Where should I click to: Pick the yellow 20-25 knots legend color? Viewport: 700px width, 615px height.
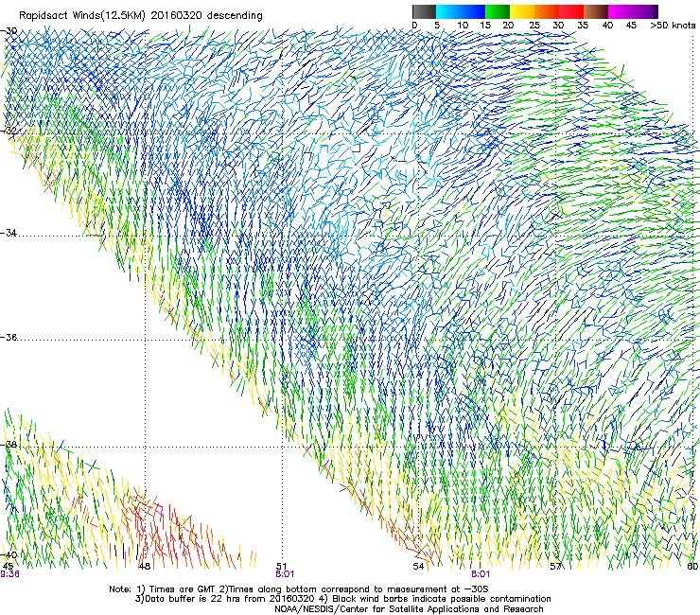tap(522, 11)
